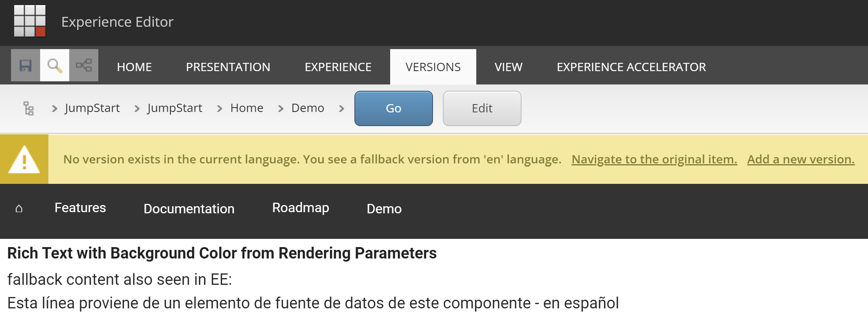Expand chevron after Demo breadcrumb

point(341,108)
